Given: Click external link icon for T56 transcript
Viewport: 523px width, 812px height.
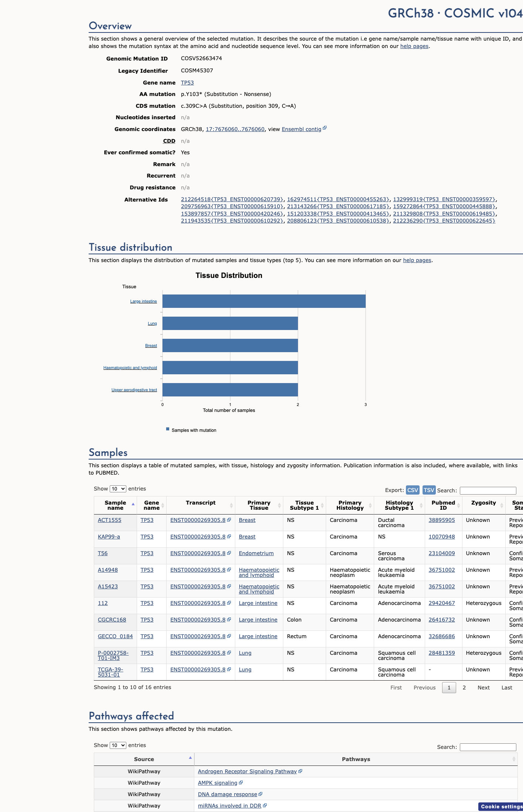Looking at the screenshot, I should tap(229, 553).
